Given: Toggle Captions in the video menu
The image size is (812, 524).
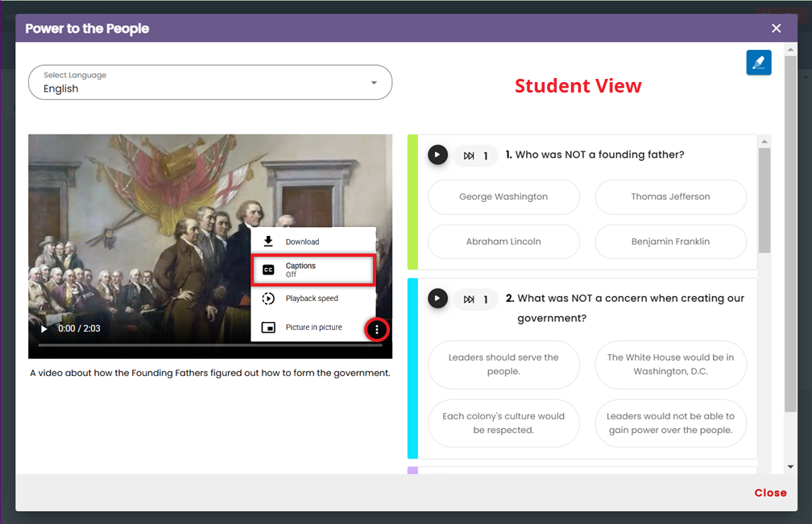Looking at the screenshot, I should [x=313, y=270].
